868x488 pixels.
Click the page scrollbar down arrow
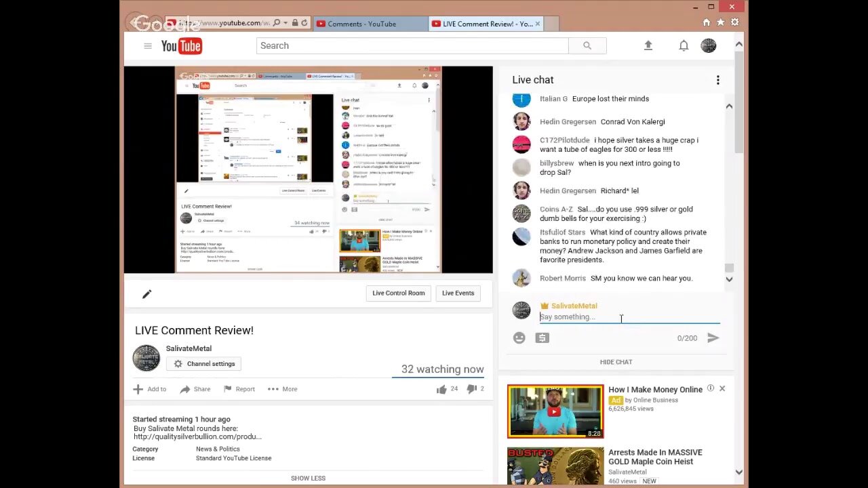click(738, 472)
